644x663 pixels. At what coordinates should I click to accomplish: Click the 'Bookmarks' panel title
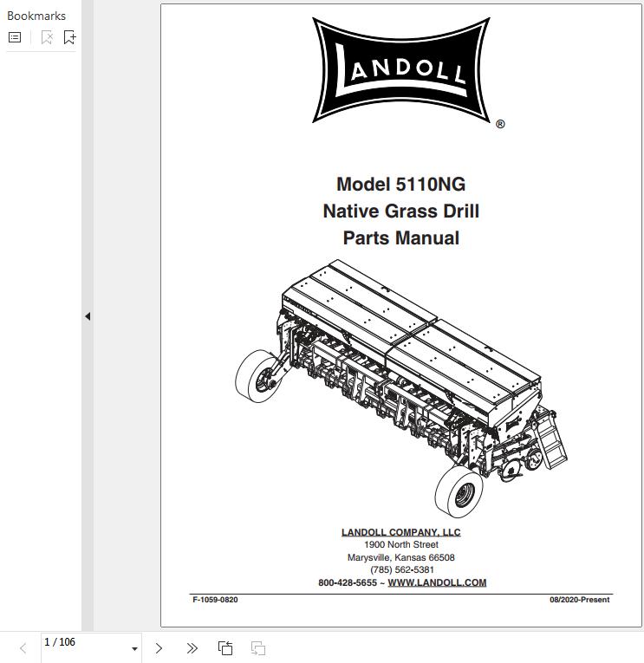(36, 16)
